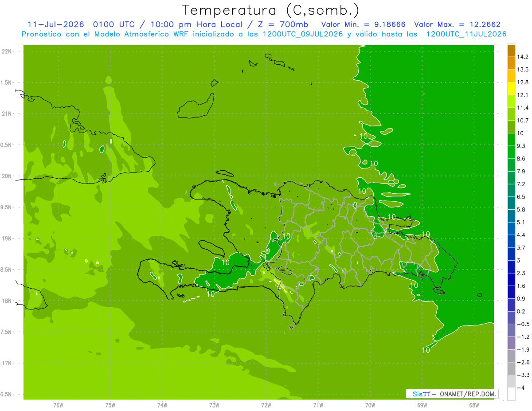Image resolution: width=532 pixels, height=411 pixels.
Task: Click 'Valor Max. = 12.2662' text
Action: pos(457,24)
